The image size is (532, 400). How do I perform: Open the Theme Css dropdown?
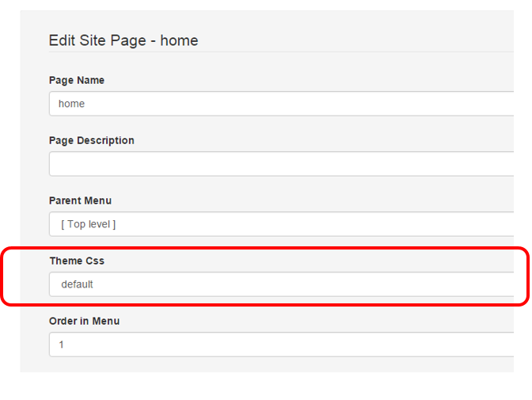281,284
